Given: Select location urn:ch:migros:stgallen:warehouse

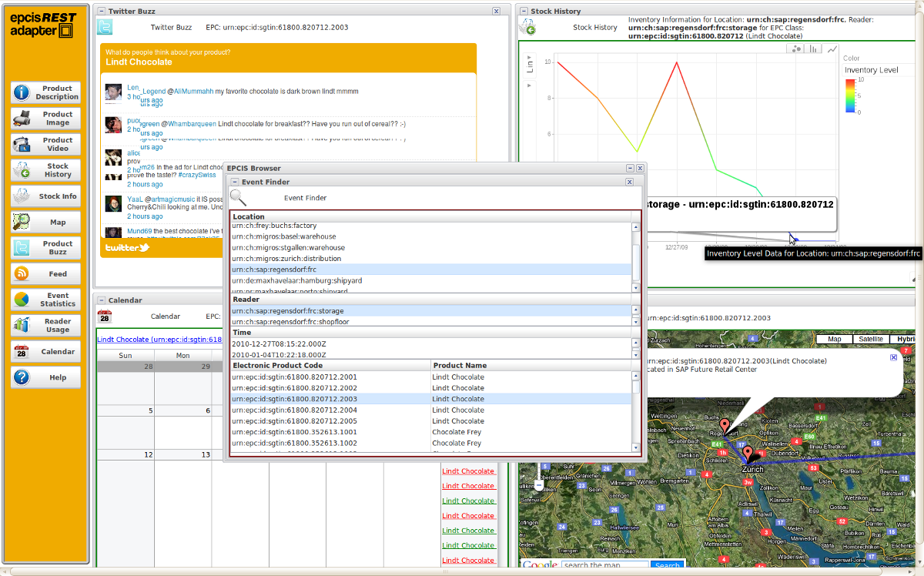Looking at the screenshot, I should pos(431,247).
